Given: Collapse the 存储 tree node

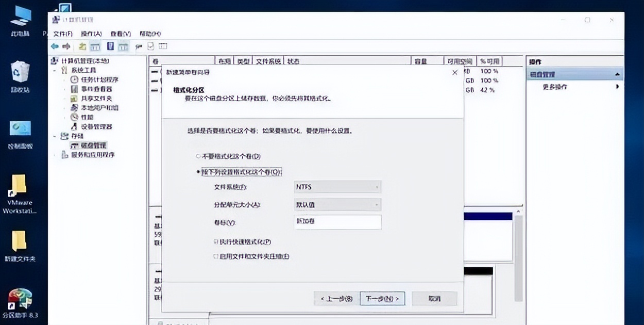Looking at the screenshot, I should click(x=55, y=136).
